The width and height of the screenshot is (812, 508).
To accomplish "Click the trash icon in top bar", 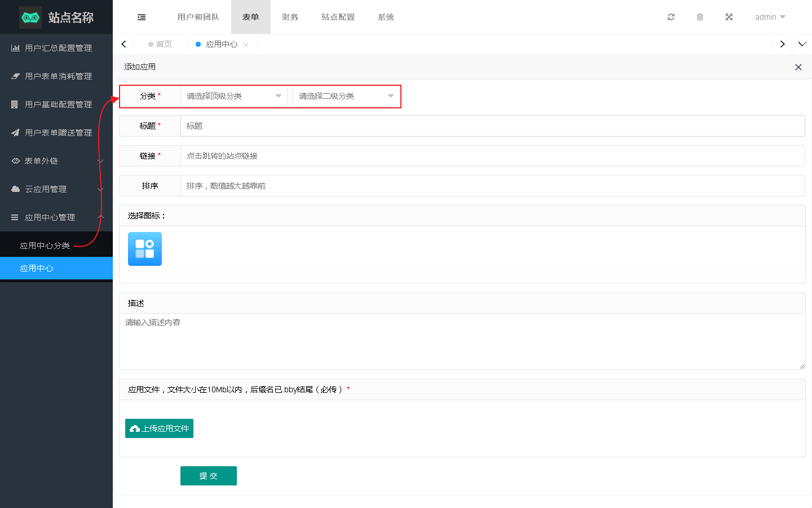I will pyautogui.click(x=700, y=17).
